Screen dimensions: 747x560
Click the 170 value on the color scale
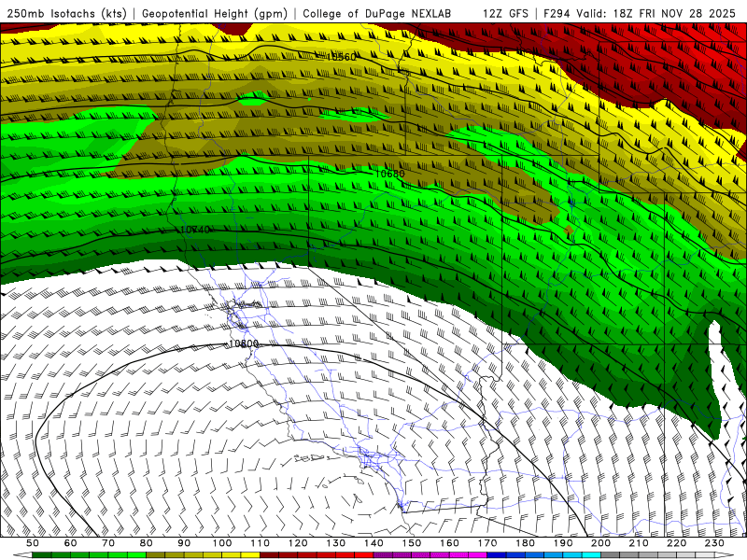click(487, 543)
